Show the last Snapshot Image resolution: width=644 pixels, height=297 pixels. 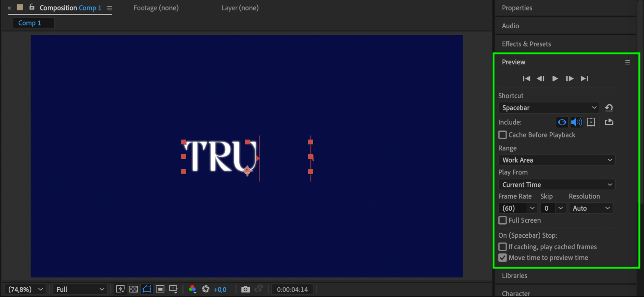click(259, 289)
